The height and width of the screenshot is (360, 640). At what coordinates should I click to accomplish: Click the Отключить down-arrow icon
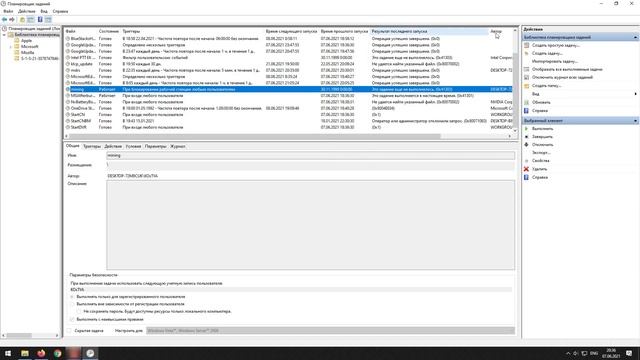(527, 144)
